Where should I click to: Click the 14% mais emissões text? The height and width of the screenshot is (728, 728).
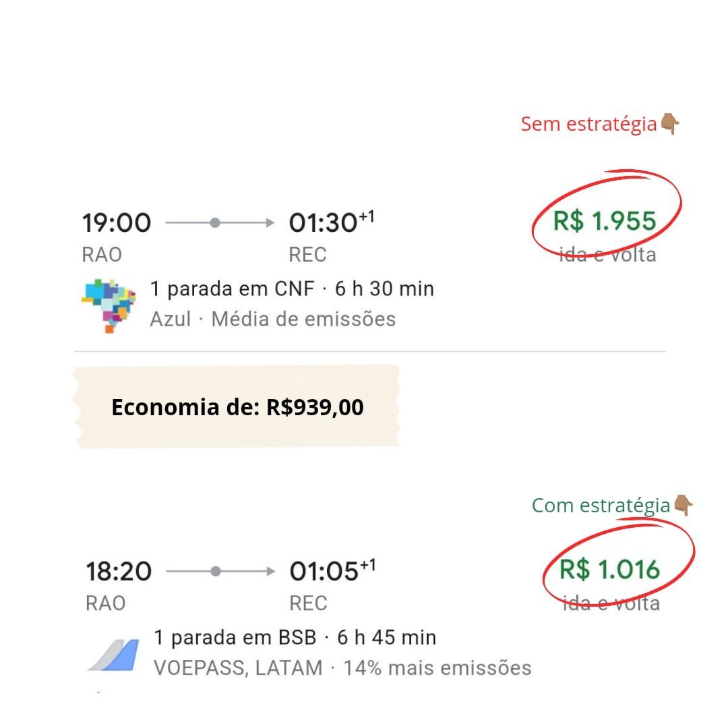[437, 668]
